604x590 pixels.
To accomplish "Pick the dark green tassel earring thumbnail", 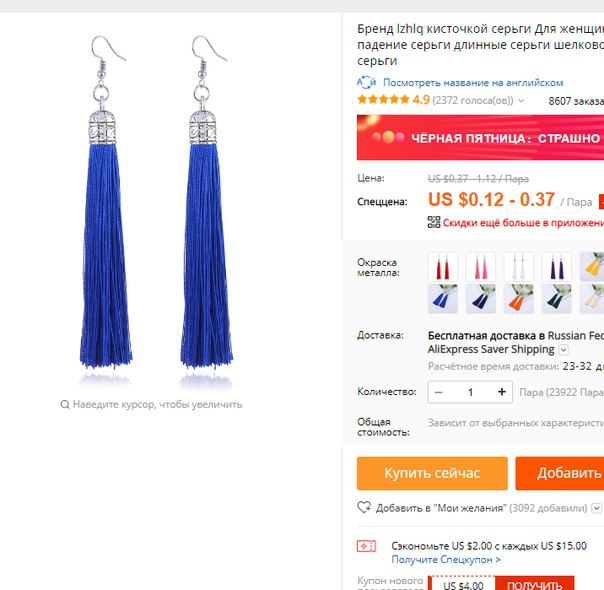I will [x=557, y=298].
